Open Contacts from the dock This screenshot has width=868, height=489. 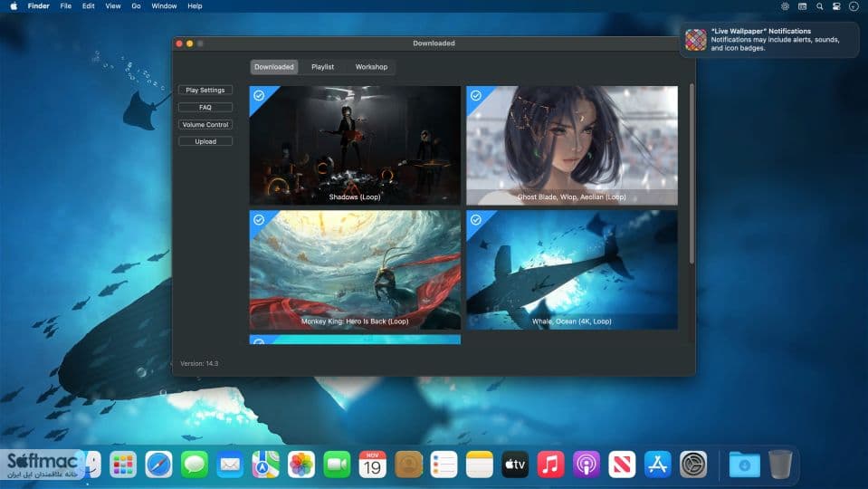[x=408, y=464]
